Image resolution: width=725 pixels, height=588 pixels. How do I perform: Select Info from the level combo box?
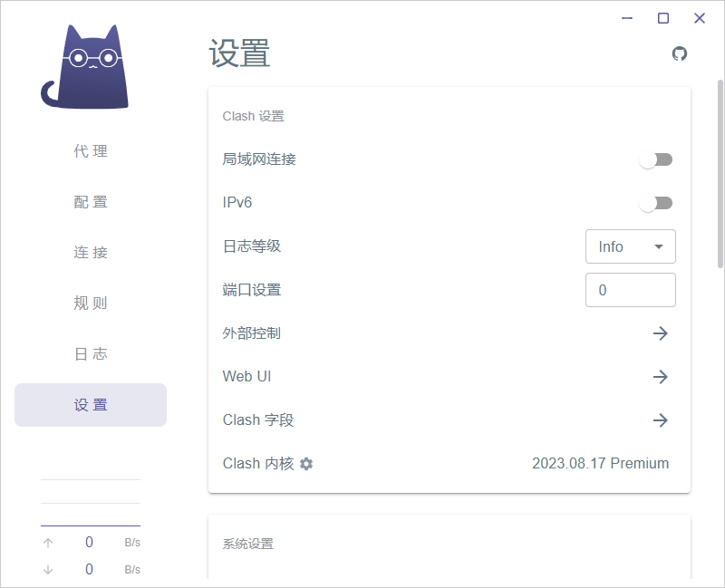(x=631, y=246)
